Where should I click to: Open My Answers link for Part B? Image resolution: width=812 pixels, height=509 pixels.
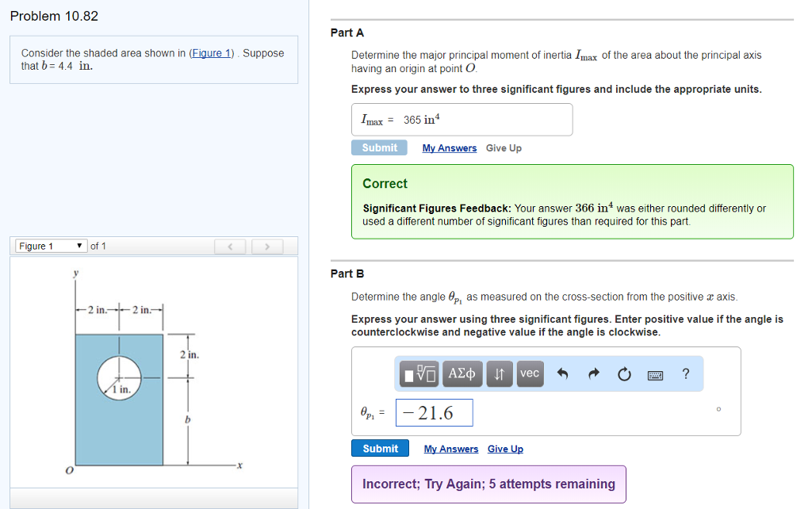click(451, 450)
